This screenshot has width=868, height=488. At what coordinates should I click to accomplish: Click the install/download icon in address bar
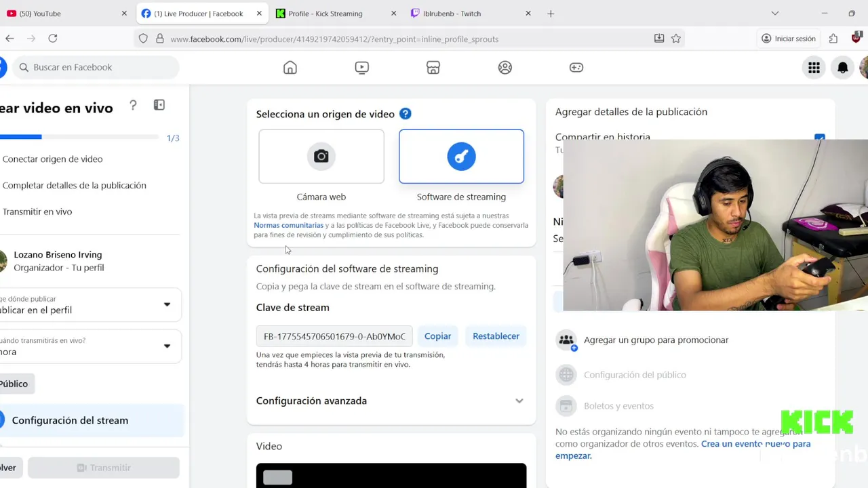tap(659, 39)
